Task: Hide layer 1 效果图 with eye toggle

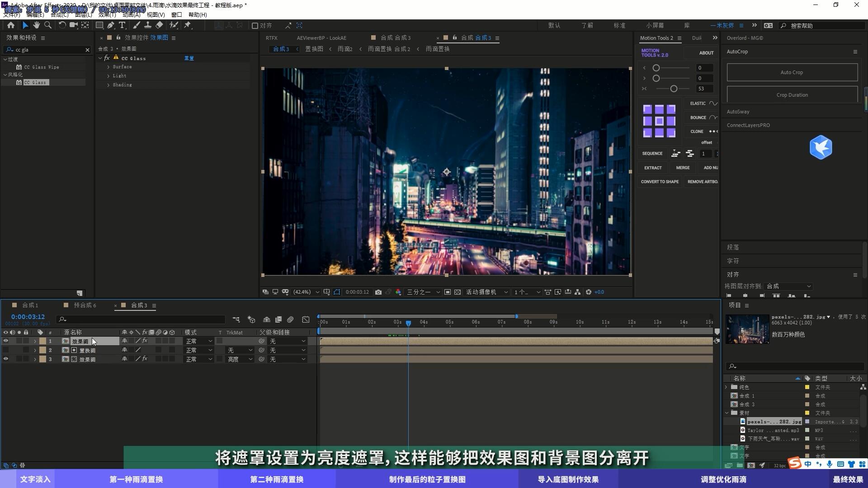Action: click(5, 341)
